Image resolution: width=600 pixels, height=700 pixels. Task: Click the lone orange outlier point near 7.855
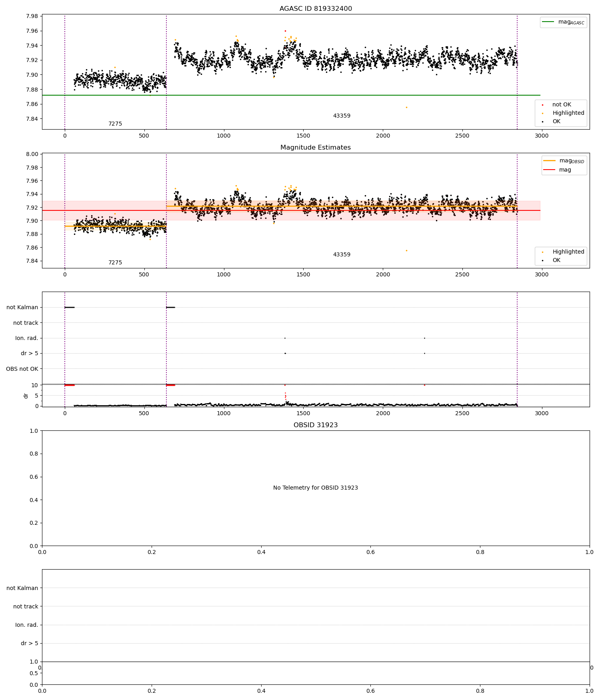pyautogui.click(x=406, y=107)
